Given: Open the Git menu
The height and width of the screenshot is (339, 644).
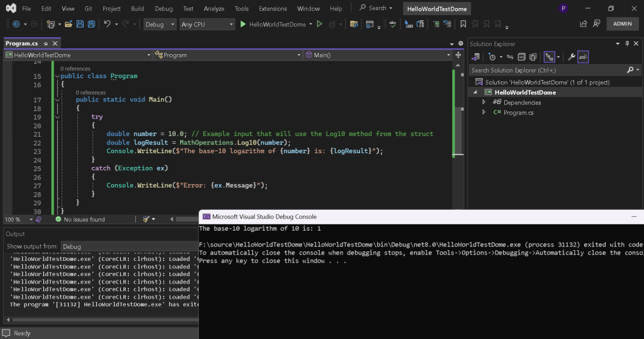Looking at the screenshot, I should 88,8.
